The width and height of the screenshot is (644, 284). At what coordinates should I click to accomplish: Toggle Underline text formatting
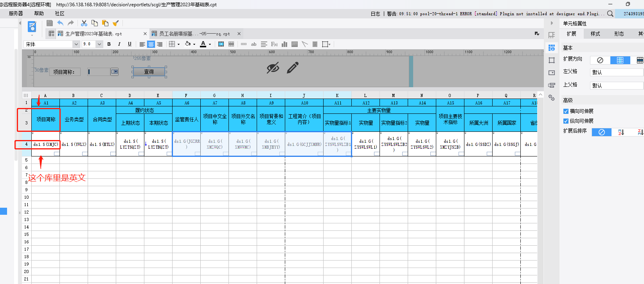(130, 44)
